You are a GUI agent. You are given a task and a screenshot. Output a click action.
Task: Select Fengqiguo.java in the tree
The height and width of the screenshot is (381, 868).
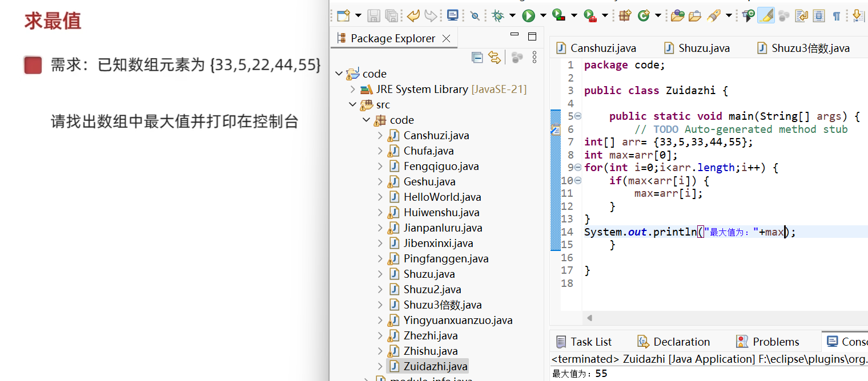click(441, 166)
